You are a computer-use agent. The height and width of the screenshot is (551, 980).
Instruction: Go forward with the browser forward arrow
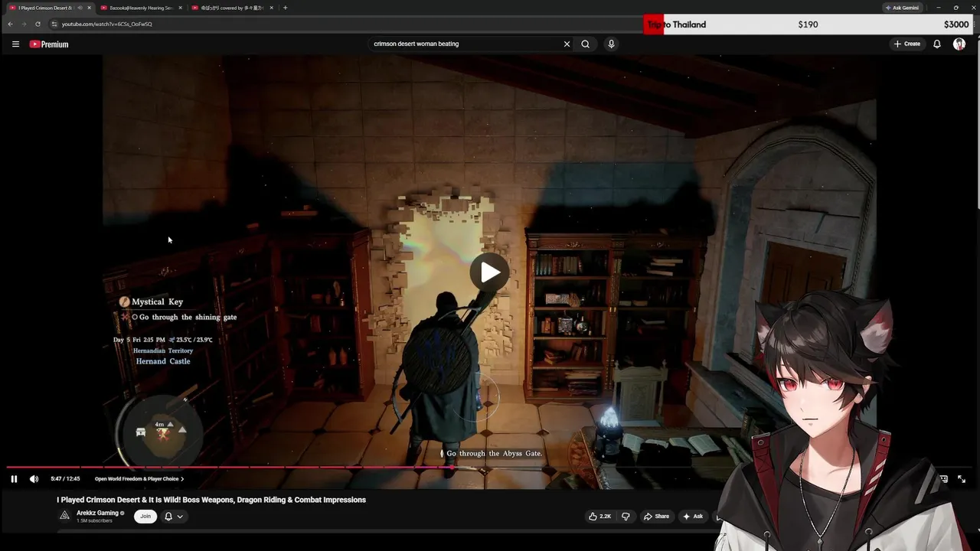[24, 24]
